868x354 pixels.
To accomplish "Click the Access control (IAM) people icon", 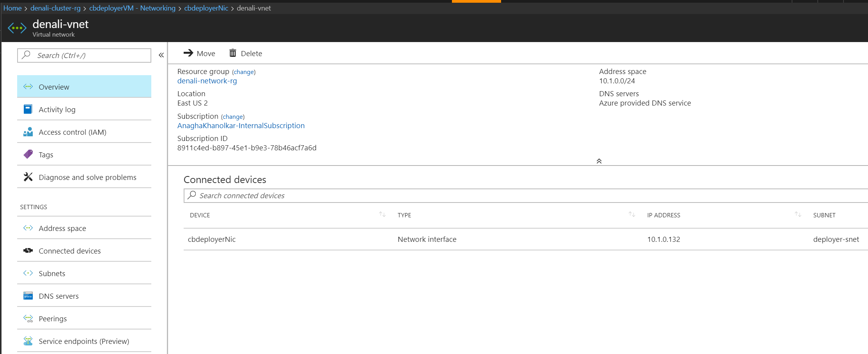I will [x=28, y=132].
